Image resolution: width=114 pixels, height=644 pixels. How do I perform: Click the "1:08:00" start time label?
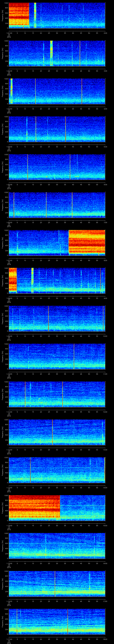(x=9, y=298)
